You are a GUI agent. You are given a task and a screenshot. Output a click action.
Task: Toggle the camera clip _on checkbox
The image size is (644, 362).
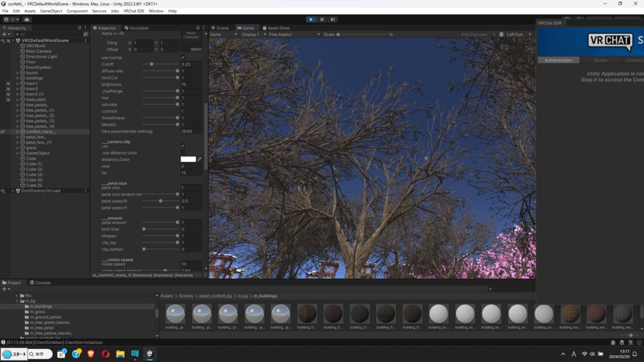point(183,146)
